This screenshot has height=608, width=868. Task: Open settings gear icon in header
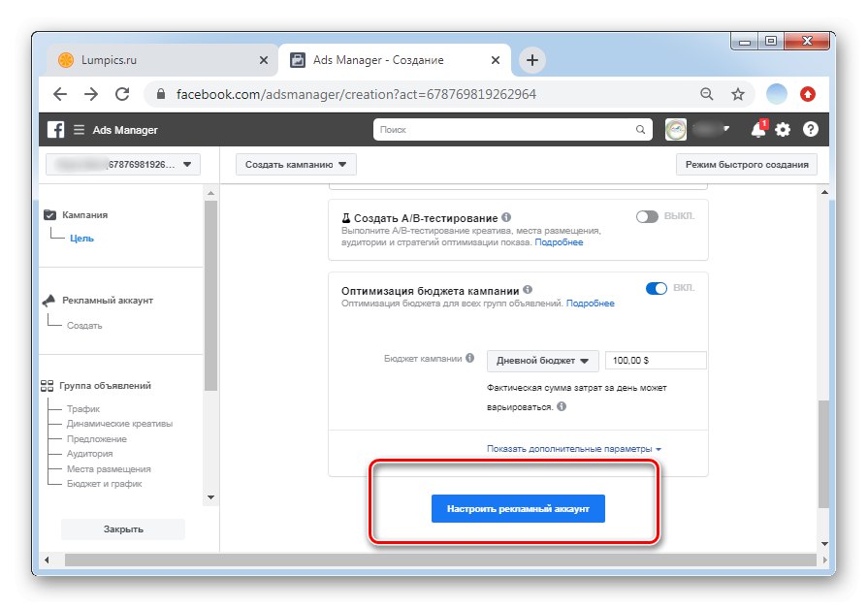click(783, 130)
